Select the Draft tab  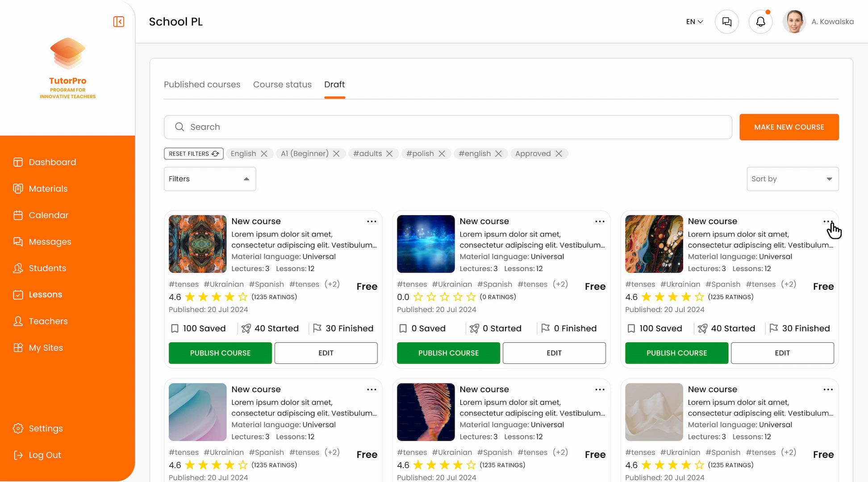pos(334,84)
